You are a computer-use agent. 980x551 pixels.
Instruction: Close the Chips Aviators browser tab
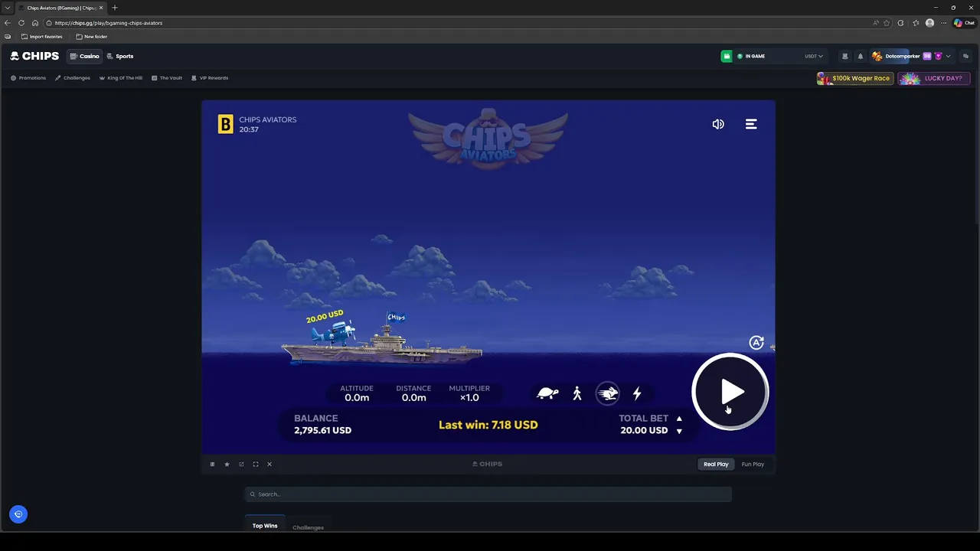click(x=101, y=8)
